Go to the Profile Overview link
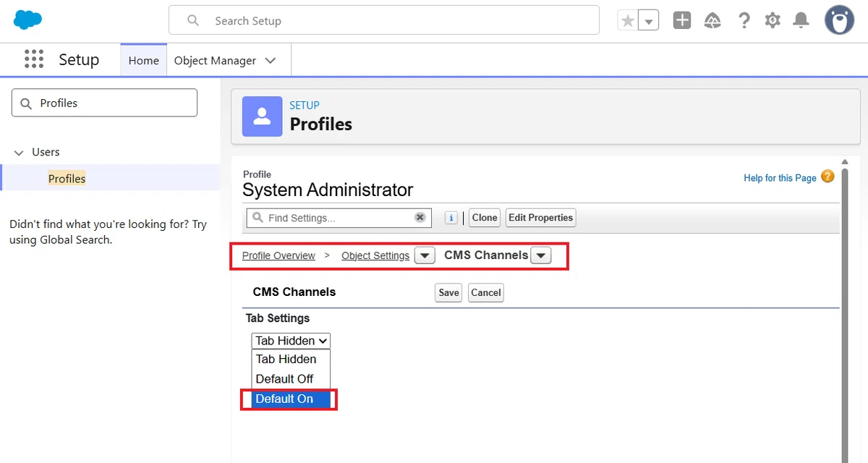The width and height of the screenshot is (868, 463). [x=278, y=255]
